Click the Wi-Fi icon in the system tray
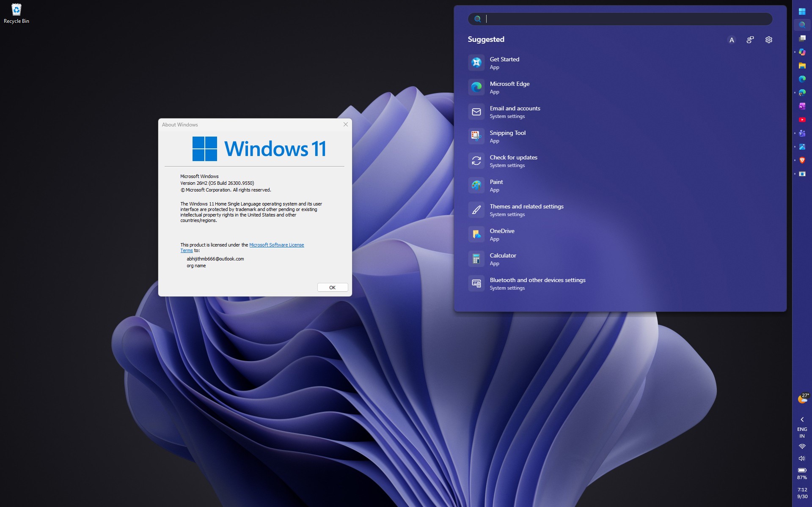The image size is (812, 507). (802, 447)
